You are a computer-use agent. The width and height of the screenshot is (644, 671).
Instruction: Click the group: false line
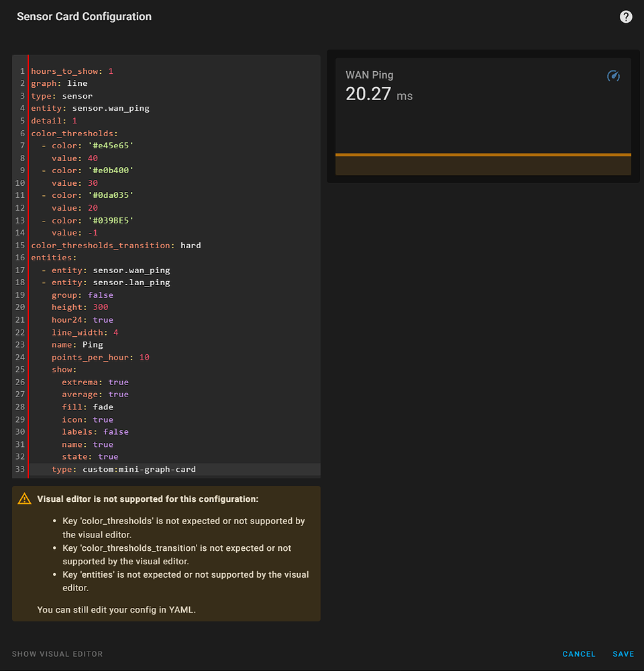83,295
